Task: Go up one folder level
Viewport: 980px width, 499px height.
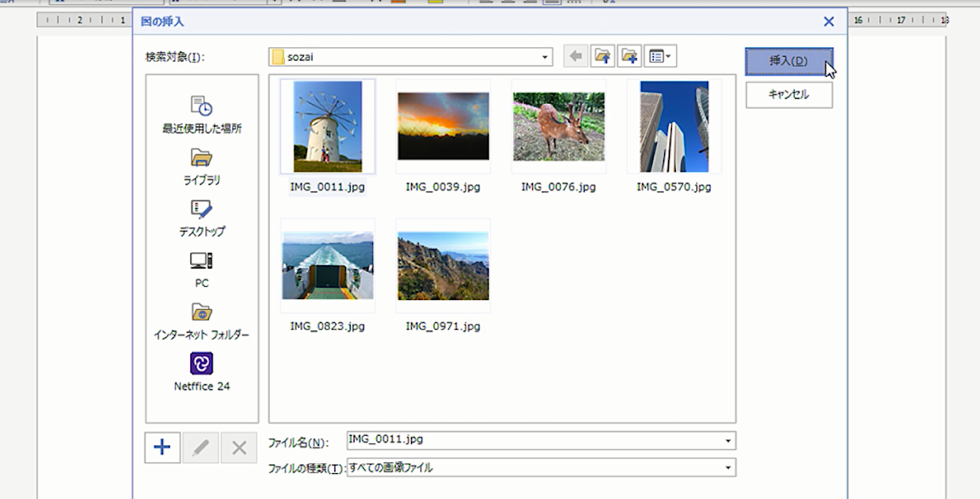Action: tap(603, 56)
